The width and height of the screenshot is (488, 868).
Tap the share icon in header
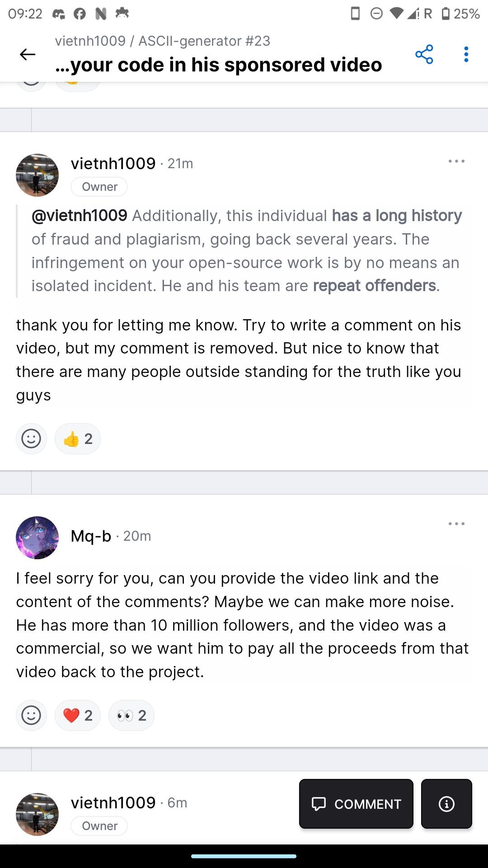(424, 55)
